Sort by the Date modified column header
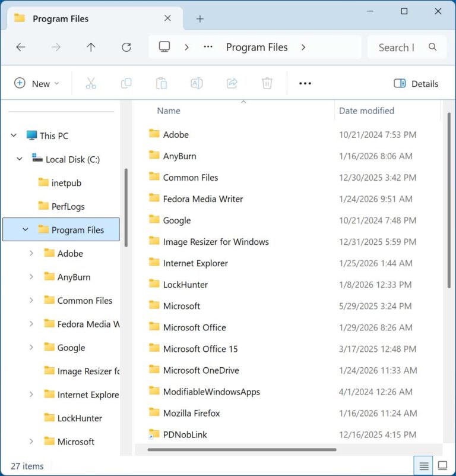This screenshot has width=456, height=476. (x=366, y=111)
